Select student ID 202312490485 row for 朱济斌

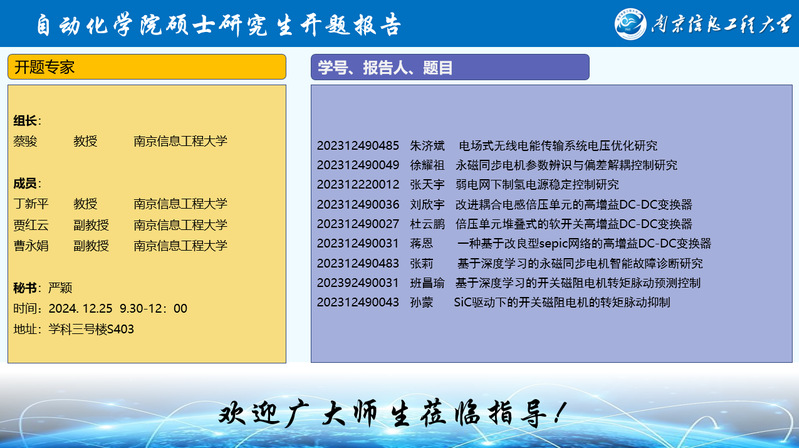click(358, 145)
